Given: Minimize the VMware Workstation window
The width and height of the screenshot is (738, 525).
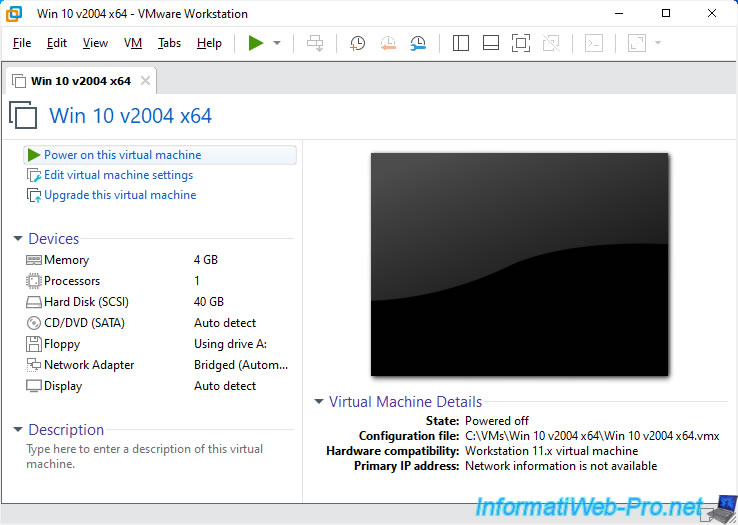Looking at the screenshot, I should (619, 13).
